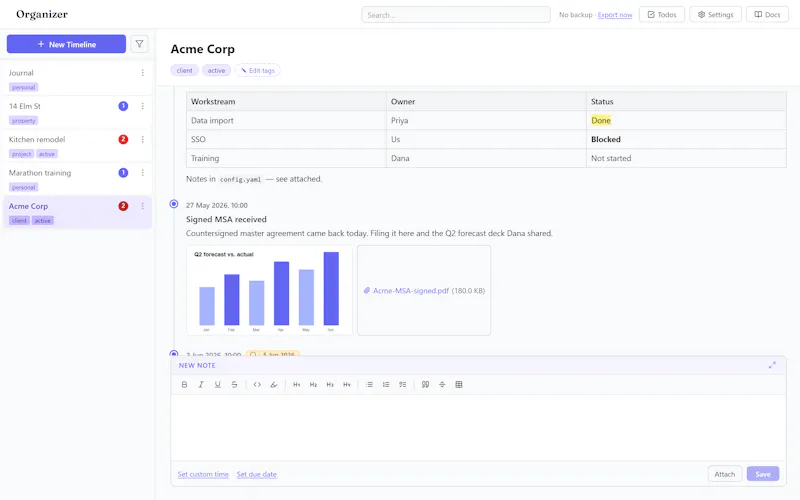
Task: Select the Acme Corp timeline in sidebar
Action: point(78,212)
